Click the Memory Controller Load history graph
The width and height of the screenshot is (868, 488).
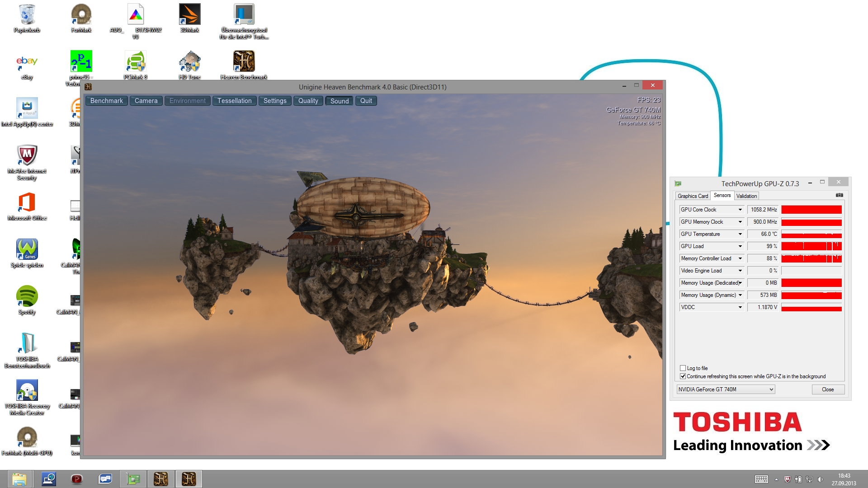point(811,258)
